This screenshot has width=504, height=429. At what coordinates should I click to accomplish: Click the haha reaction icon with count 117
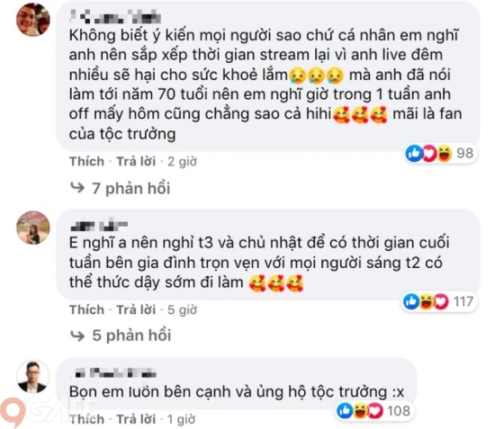click(x=427, y=301)
